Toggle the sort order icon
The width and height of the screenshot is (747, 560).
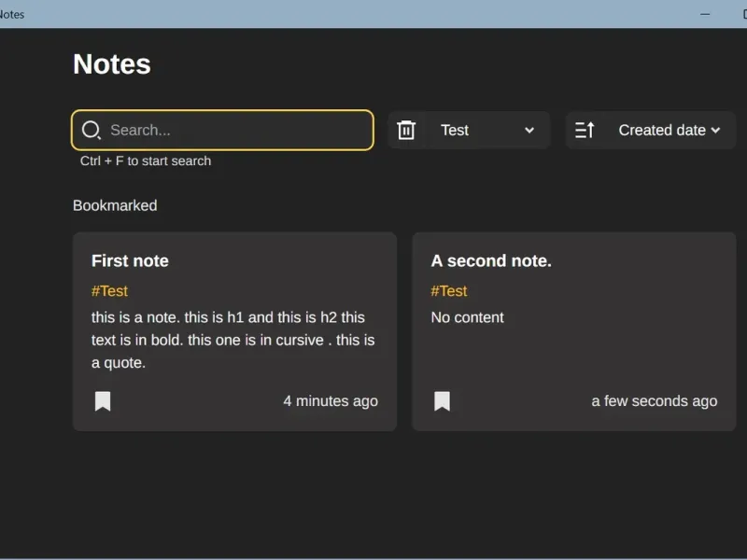click(585, 131)
